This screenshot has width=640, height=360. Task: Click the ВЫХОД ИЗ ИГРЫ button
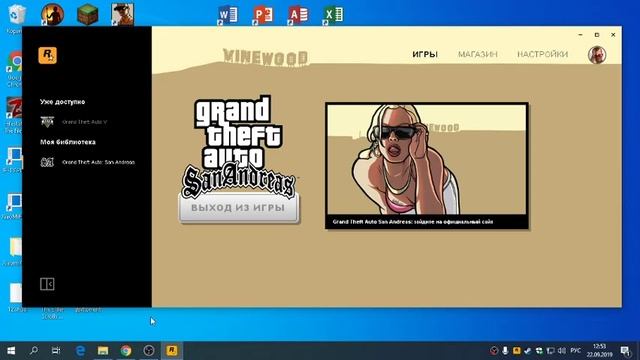(238, 208)
